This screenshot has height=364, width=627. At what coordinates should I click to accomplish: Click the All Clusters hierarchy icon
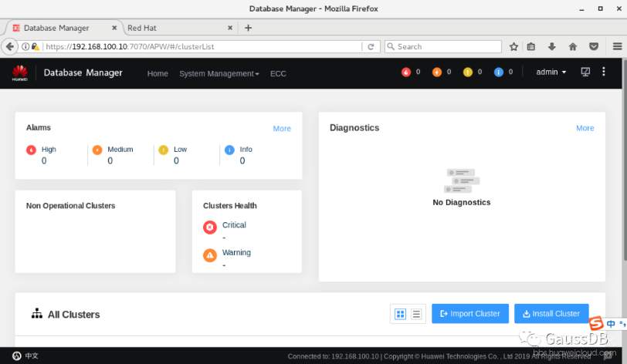(x=37, y=314)
